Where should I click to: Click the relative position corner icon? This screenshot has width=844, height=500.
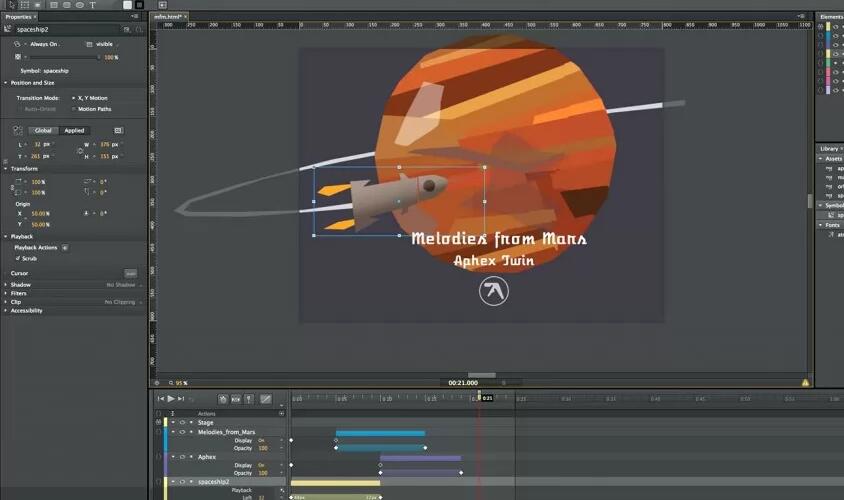pos(18,130)
